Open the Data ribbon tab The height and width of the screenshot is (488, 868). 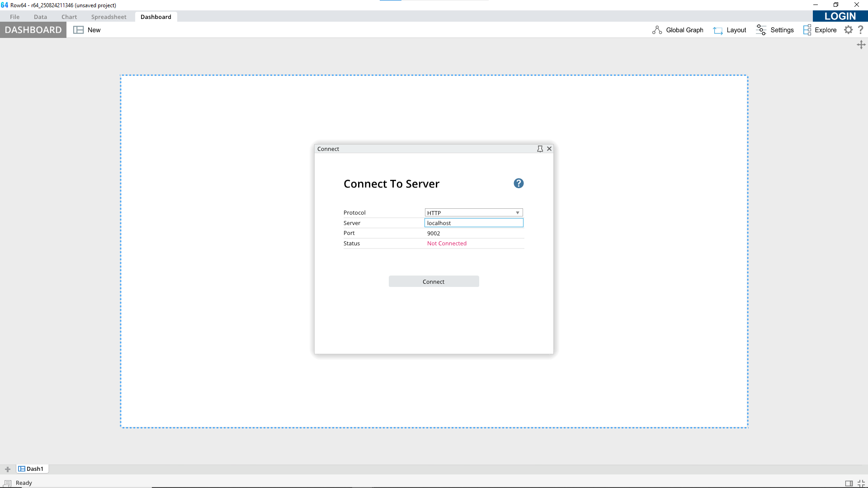pos(40,17)
